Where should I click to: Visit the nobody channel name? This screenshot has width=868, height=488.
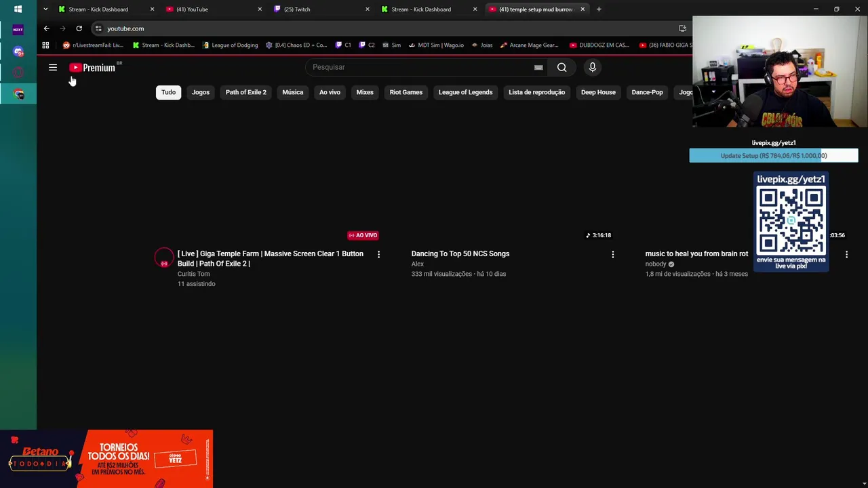pyautogui.click(x=656, y=264)
